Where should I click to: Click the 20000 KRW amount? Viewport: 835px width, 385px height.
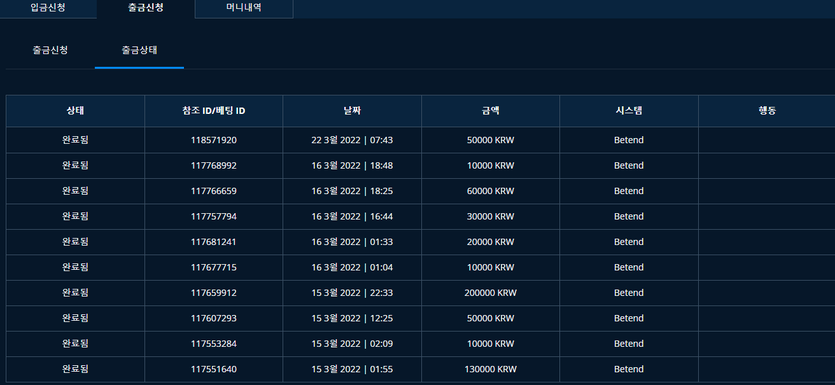click(x=490, y=242)
